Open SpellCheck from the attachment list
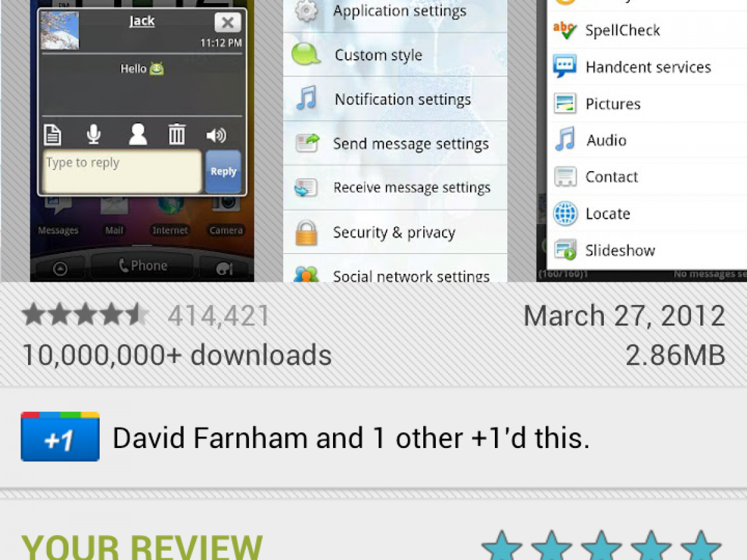747x560 pixels. coord(647,30)
